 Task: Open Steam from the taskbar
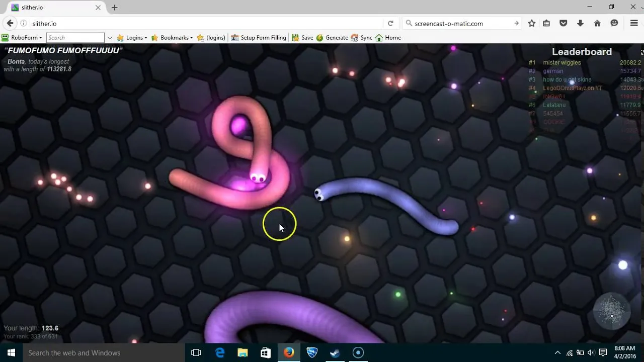coord(335,352)
